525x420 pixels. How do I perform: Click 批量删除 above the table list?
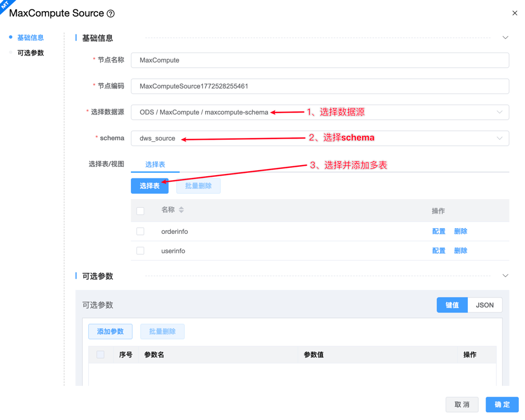198,186
